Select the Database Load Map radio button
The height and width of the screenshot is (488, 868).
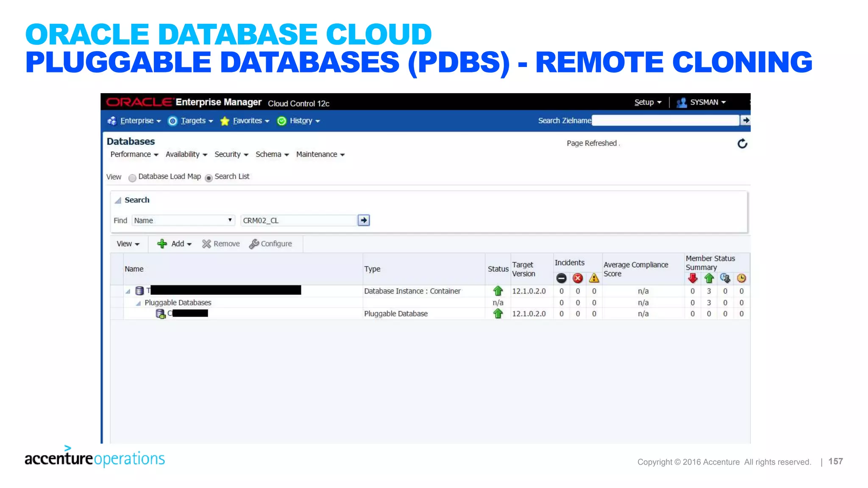[132, 178]
